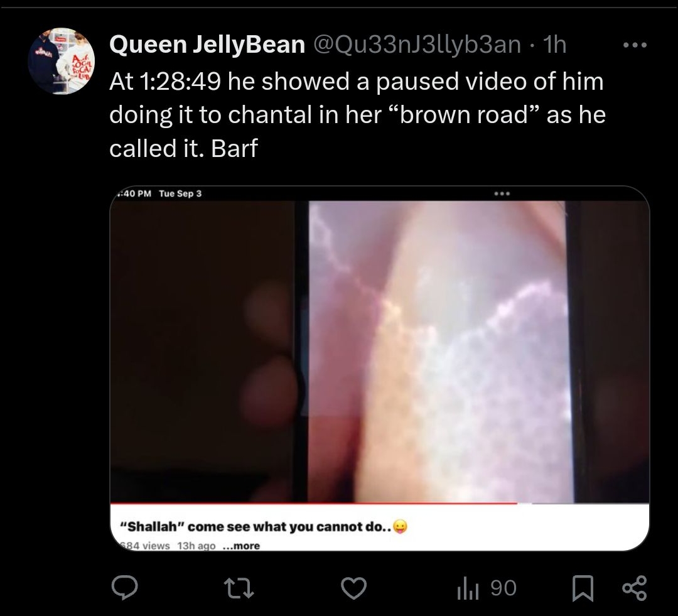Bookmark this tweet
678x616 pixels.
coord(583,588)
